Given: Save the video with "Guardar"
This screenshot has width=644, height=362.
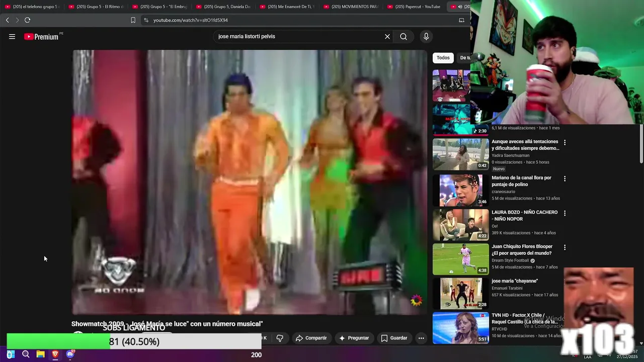Looking at the screenshot, I should tap(394, 338).
